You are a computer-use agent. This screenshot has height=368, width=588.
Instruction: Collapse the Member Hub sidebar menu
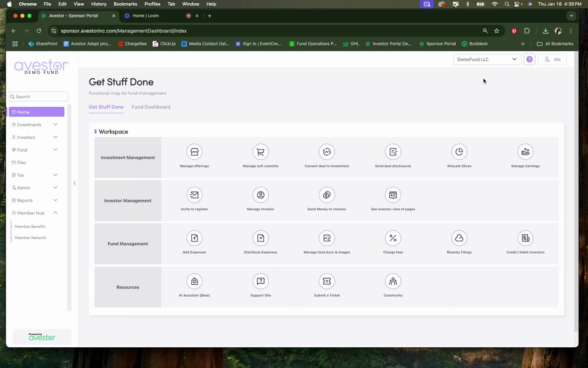click(36, 213)
